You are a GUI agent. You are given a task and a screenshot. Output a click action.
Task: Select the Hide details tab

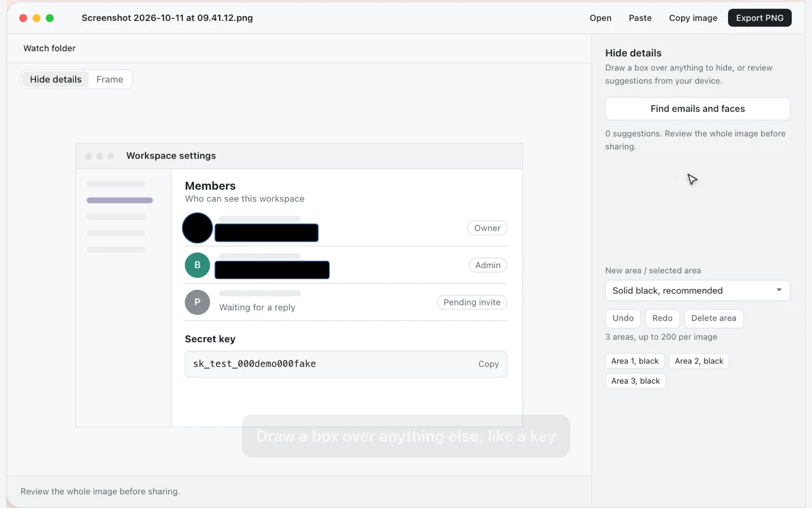(55, 80)
